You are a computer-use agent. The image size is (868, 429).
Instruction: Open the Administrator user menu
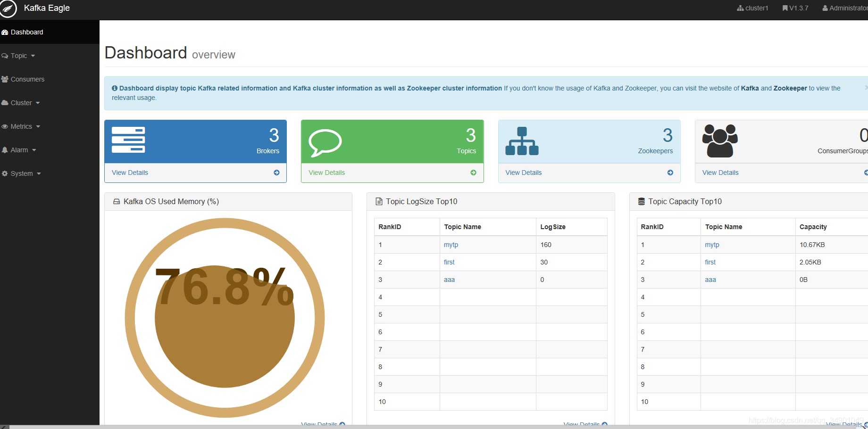point(845,8)
